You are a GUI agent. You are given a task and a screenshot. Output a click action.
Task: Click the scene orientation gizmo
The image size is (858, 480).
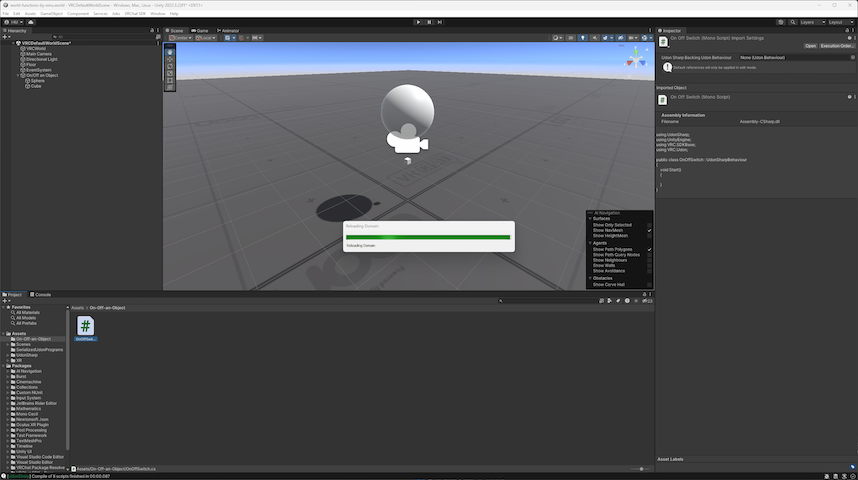tap(635, 59)
